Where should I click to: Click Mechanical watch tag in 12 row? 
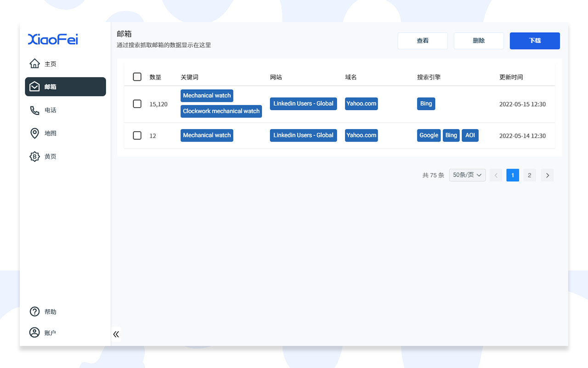click(207, 135)
